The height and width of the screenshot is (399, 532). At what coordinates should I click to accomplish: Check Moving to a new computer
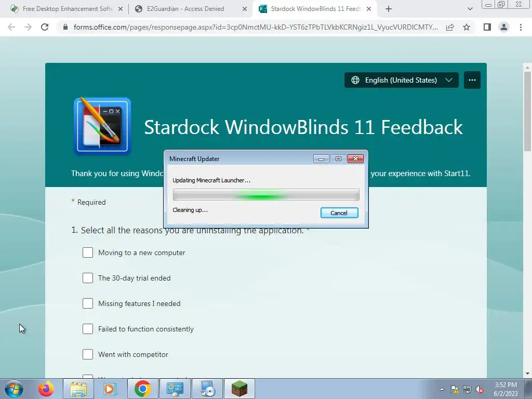[87, 252]
